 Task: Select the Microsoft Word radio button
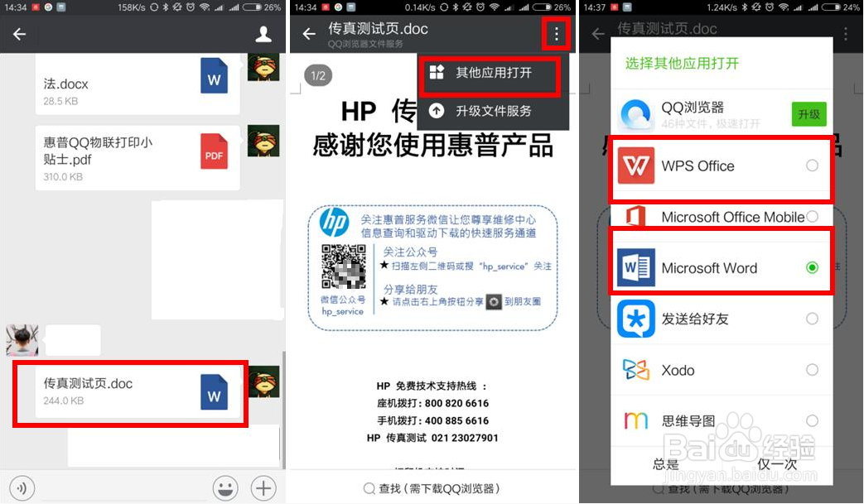click(x=813, y=267)
